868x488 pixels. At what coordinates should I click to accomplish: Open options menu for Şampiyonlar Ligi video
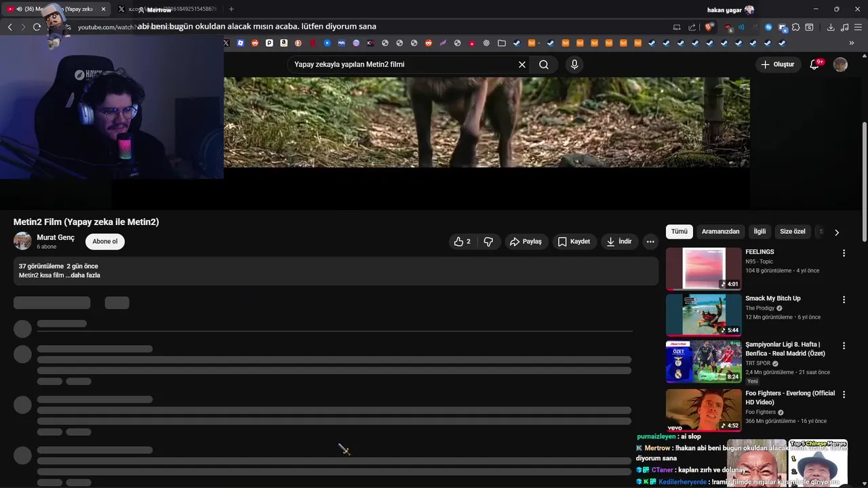pos(844,346)
